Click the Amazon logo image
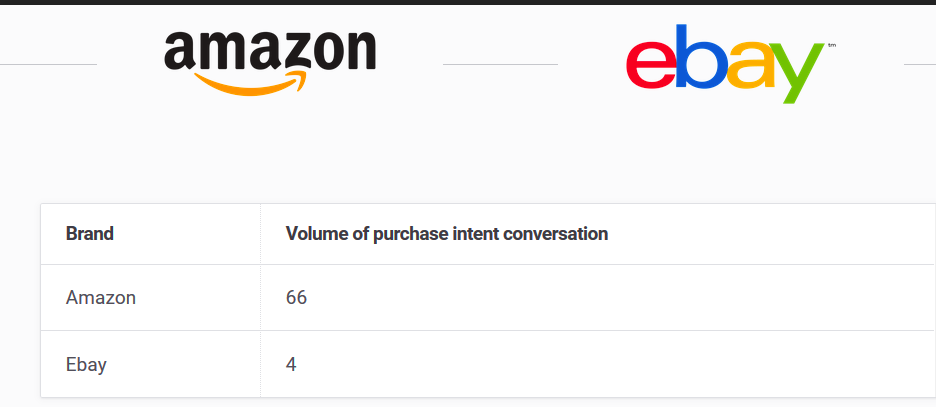 (270, 62)
